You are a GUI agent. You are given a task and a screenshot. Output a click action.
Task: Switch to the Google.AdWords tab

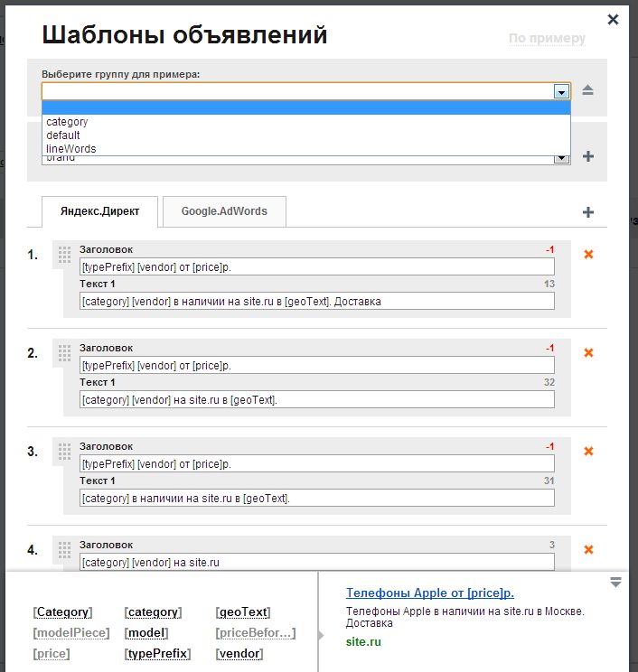[x=224, y=211]
